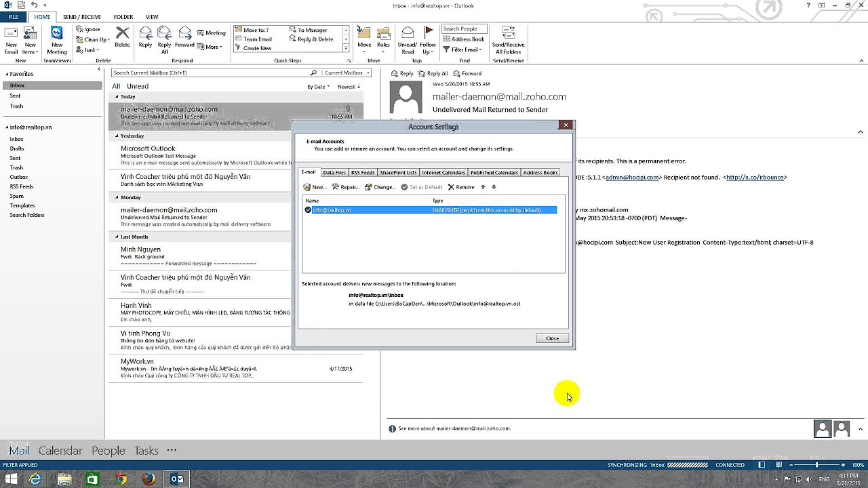Click Ignore in the Delete group
The image size is (868, 488).
click(88, 30)
